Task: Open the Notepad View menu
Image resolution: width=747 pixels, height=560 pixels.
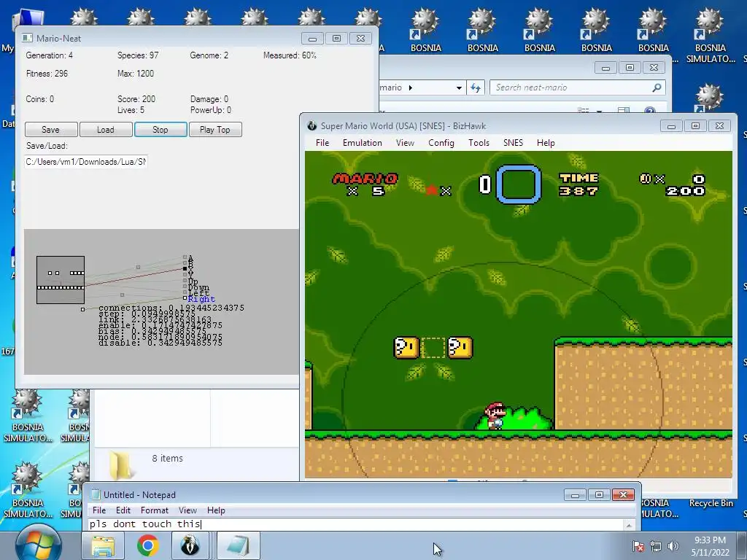Action: coord(187,510)
